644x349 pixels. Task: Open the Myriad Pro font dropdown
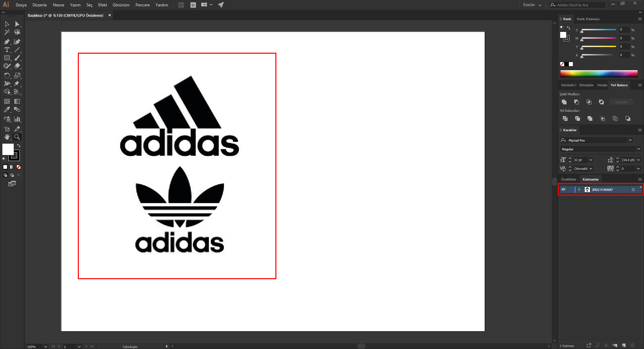[630, 140]
